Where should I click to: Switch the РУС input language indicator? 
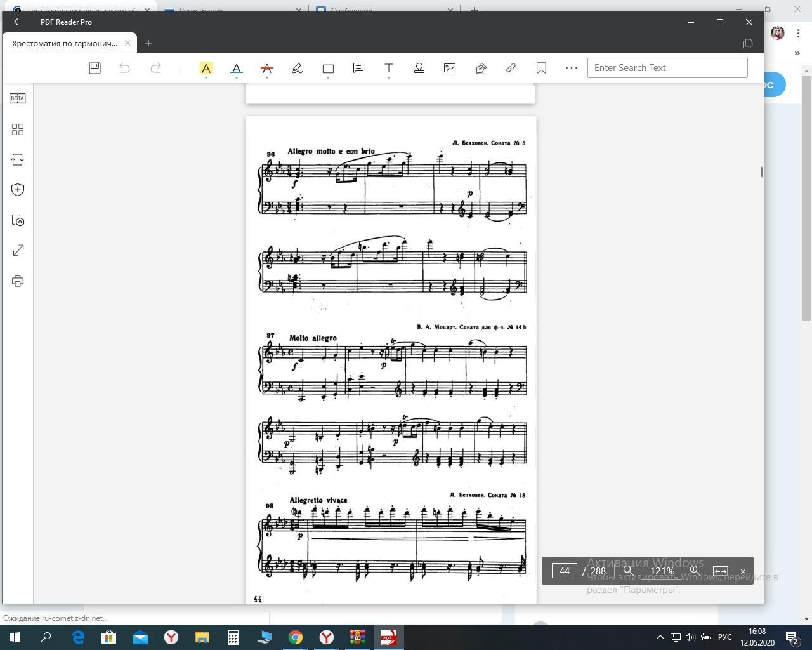725,637
